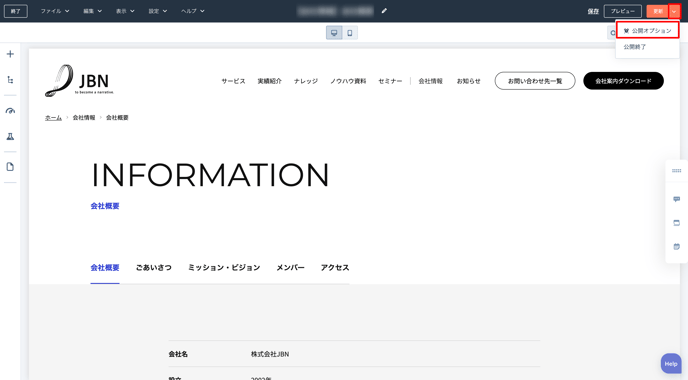Click 会社情報 in the breadcrumb
Viewport: 688px width, 380px height.
coord(84,118)
